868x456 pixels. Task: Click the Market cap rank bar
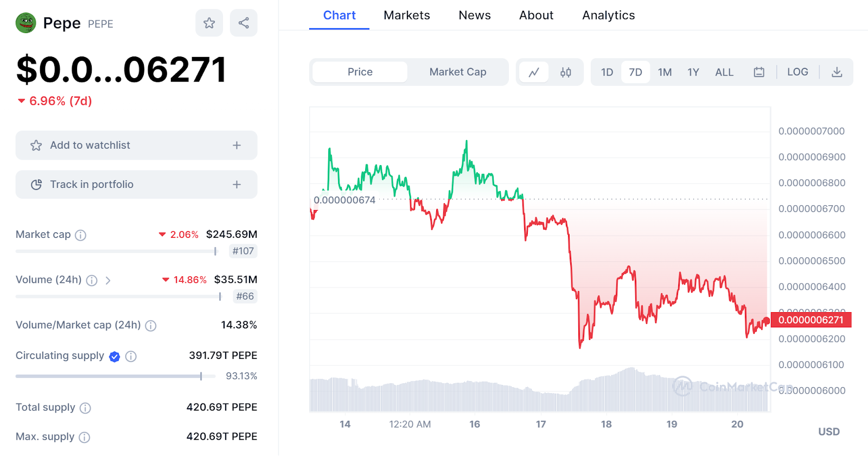click(116, 251)
